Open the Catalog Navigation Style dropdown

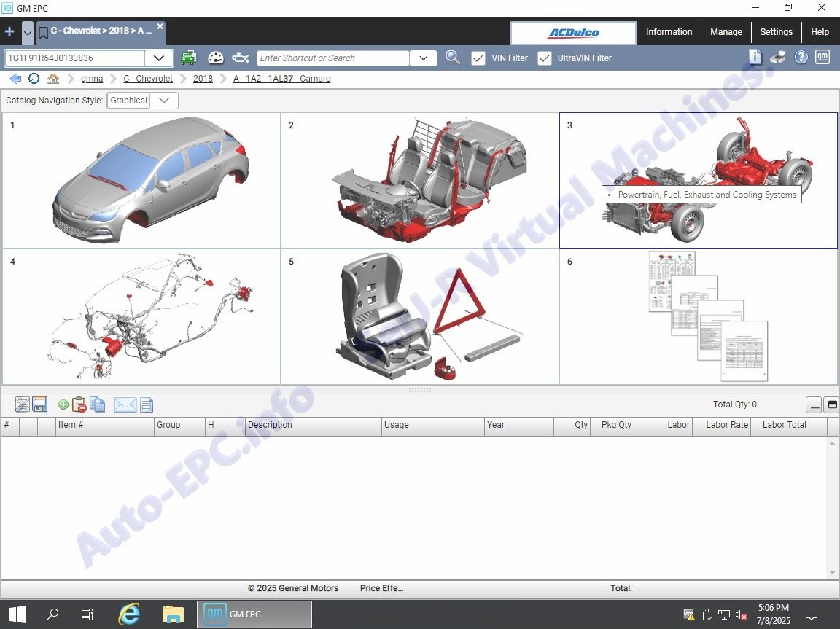tap(164, 101)
